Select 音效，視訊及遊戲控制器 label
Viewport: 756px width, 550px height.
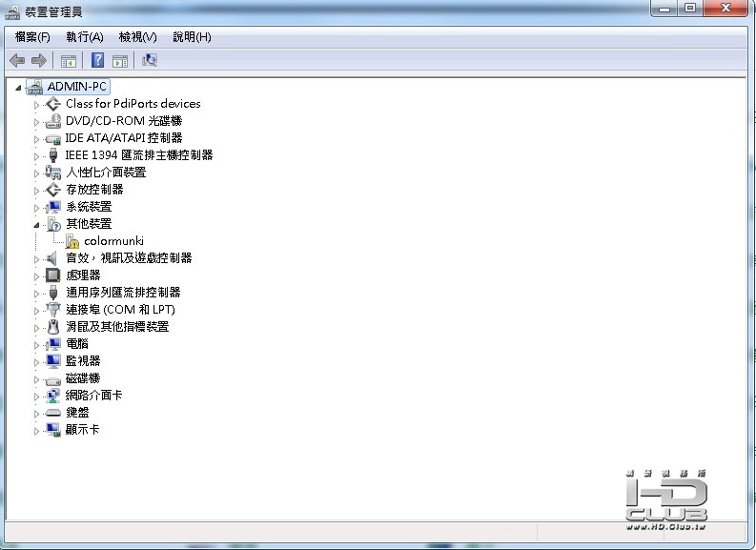tap(129, 258)
